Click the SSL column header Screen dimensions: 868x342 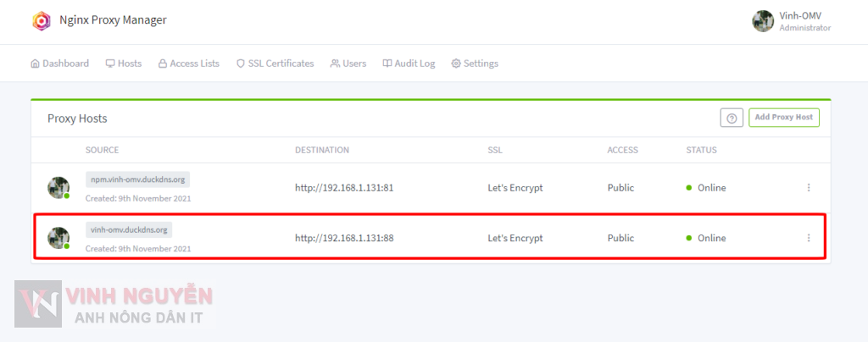495,151
